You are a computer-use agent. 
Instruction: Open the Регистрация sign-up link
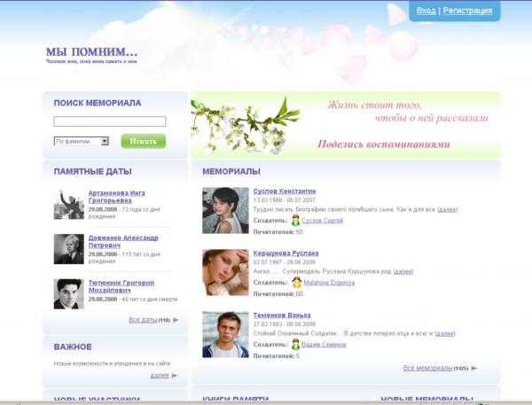tap(467, 11)
